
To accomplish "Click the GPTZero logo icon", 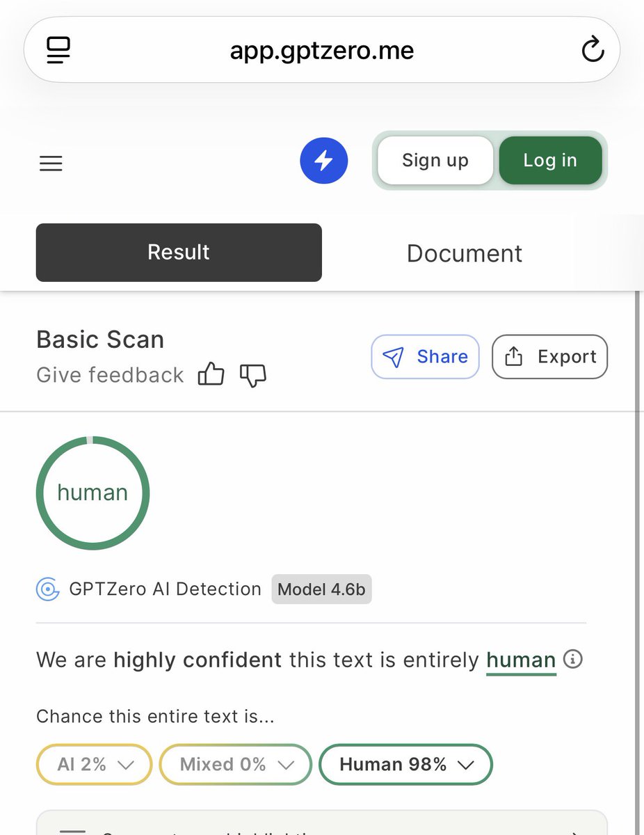I will pos(48,589).
